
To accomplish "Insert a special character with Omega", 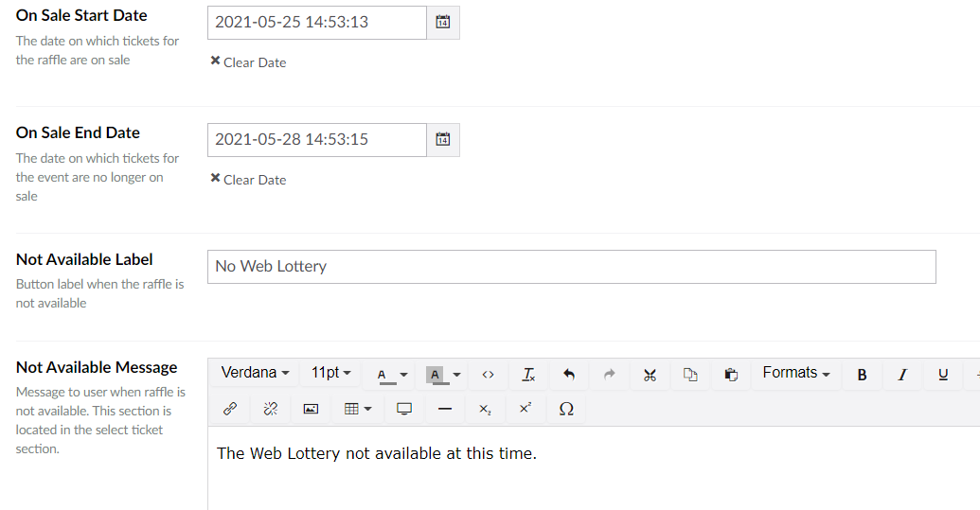I will (566, 409).
